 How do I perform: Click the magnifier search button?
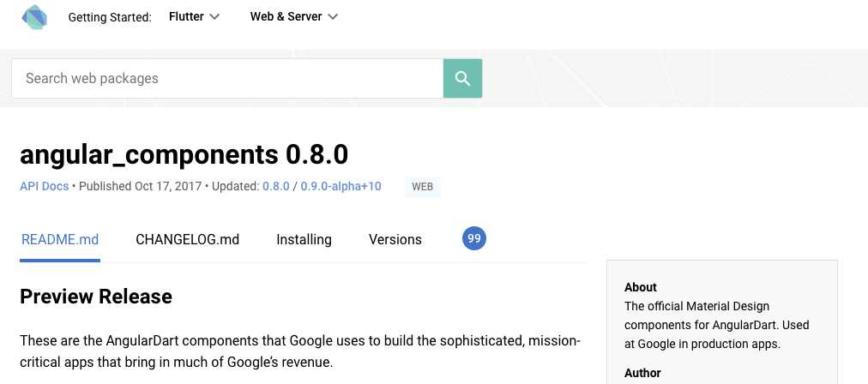point(463,79)
